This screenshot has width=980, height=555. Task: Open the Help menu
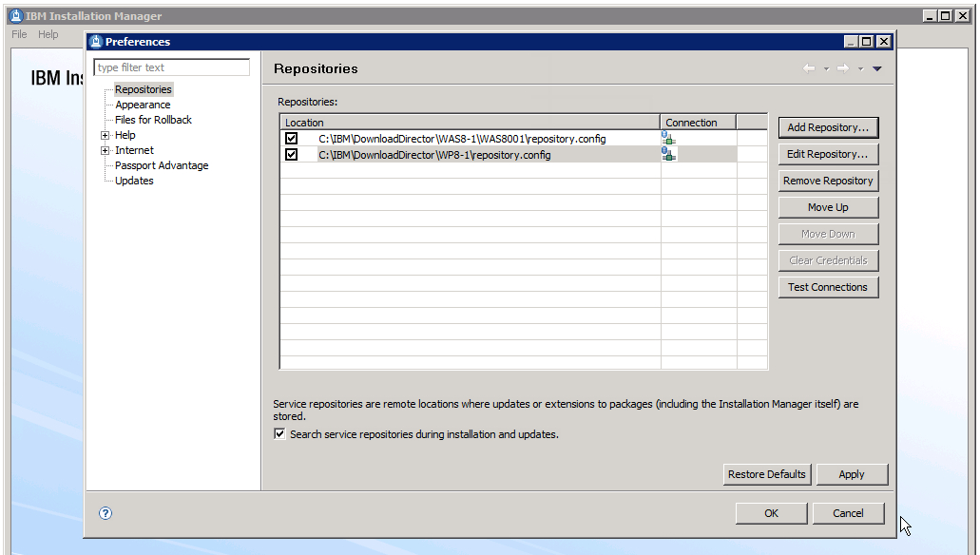coord(48,33)
